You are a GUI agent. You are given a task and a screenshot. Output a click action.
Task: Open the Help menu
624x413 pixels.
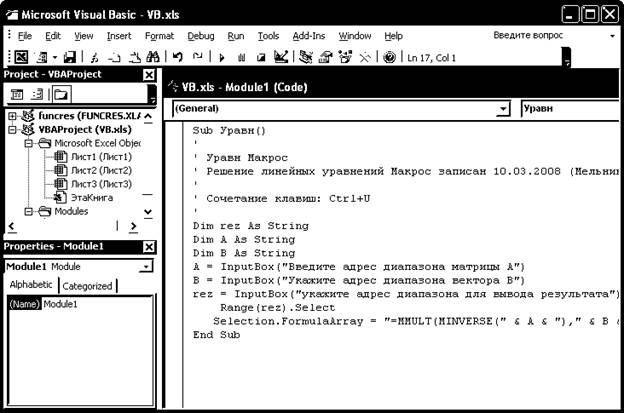coord(393,36)
